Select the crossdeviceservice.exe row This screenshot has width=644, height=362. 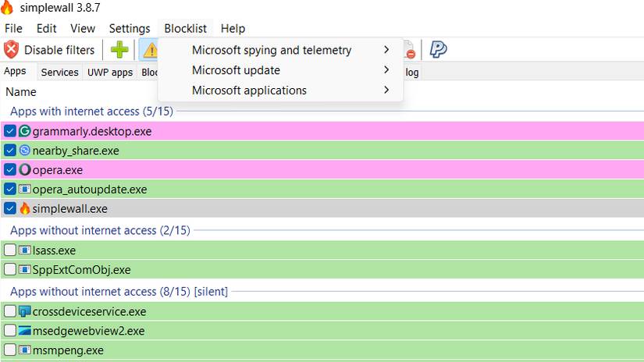pyautogui.click(x=322, y=311)
